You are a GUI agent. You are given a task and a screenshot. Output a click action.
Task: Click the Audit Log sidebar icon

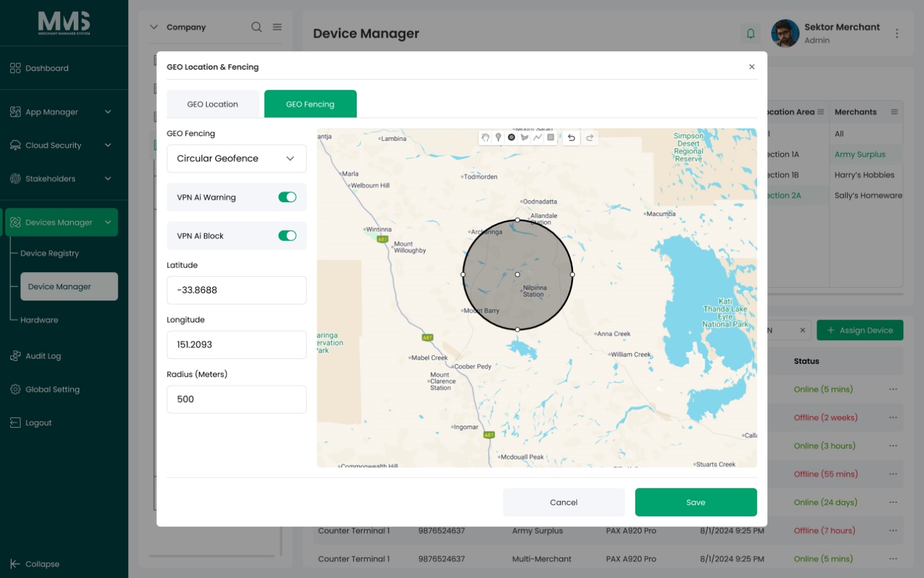tap(16, 356)
